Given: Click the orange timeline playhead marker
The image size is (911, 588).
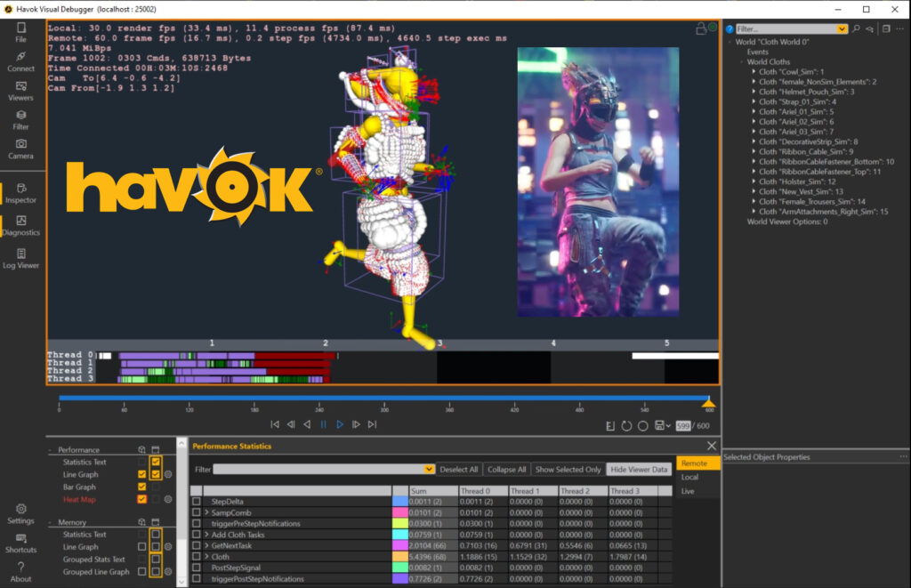Looking at the screenshot, I should (709, 401).
